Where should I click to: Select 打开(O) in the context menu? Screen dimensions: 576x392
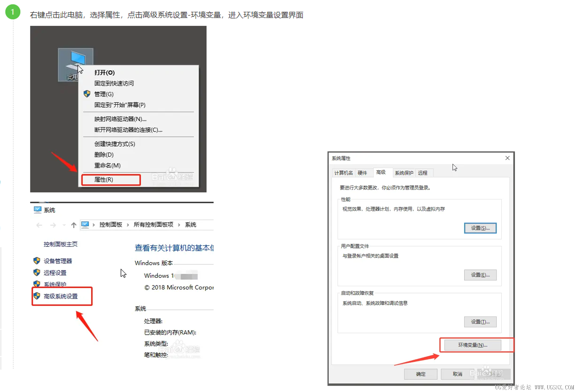click(x=104, y=72)
